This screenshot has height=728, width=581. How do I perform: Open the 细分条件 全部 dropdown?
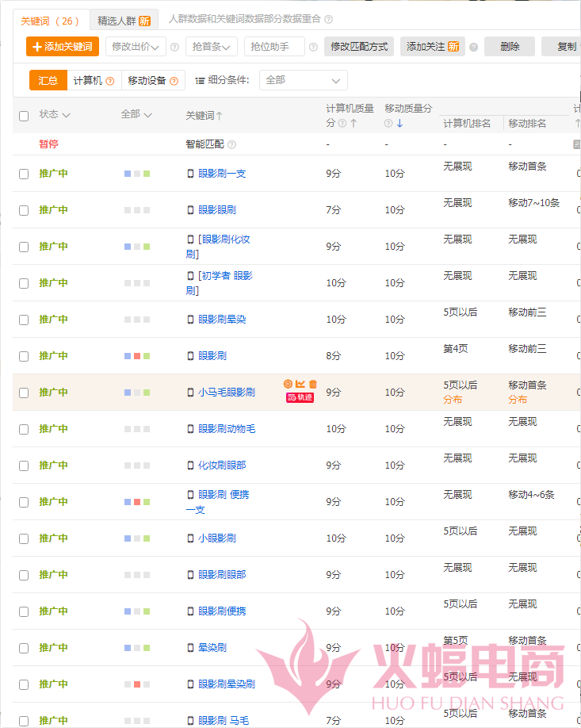(x=303, y=80)
